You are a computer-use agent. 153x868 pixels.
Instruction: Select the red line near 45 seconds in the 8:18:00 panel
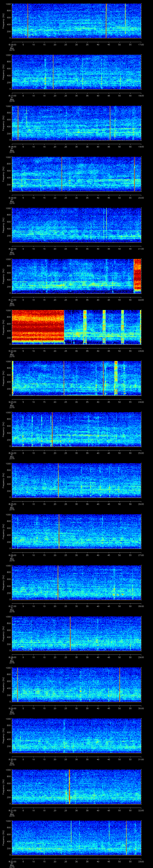110,123
